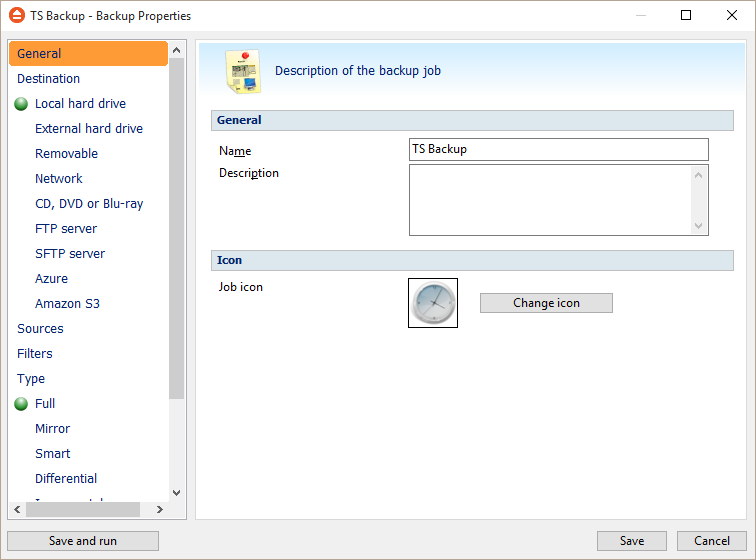Click the sidebar scroll up arrow
This screenshot has height=560, width=756.
(176, 50)
